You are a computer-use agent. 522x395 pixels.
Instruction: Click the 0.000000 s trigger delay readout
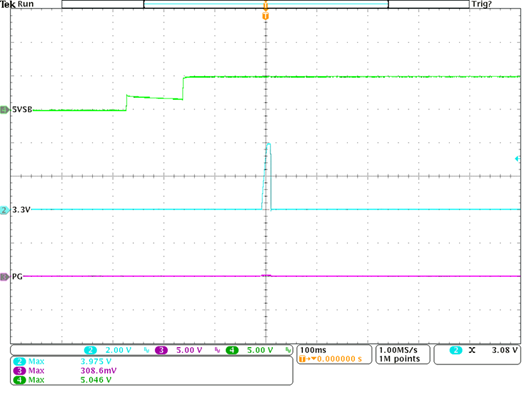339,359
